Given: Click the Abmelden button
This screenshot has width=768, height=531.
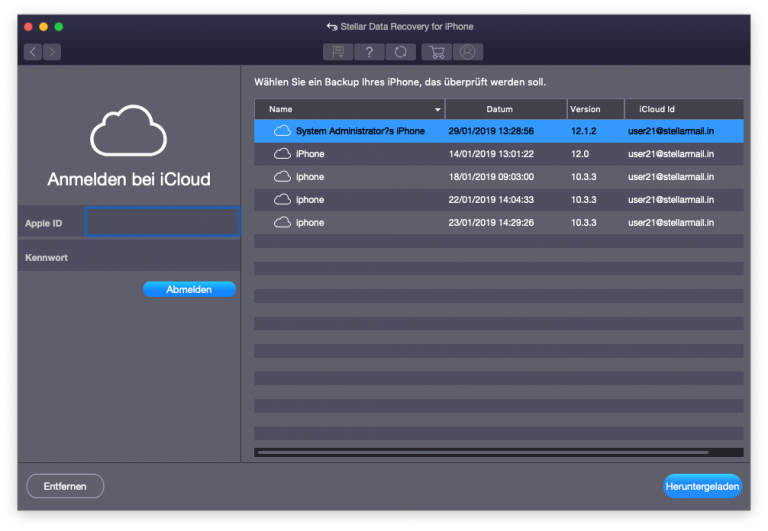Looking at the screenshot, I should point(189,290).
